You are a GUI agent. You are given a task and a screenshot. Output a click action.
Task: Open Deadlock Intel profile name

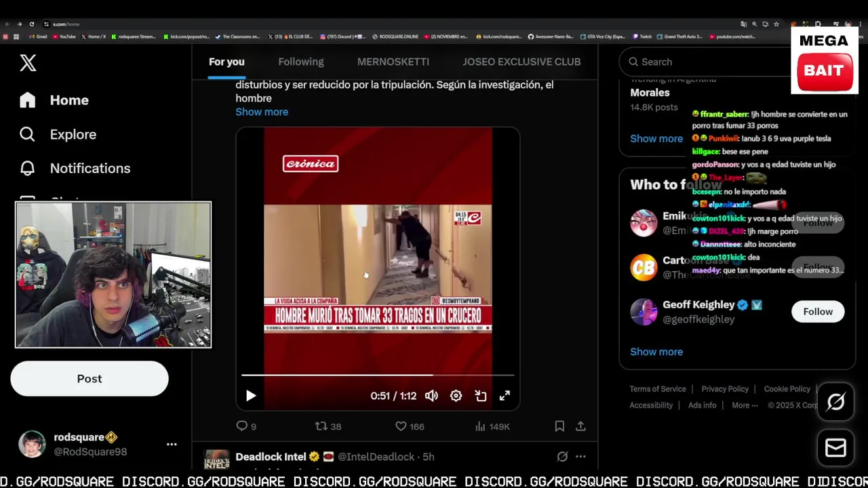pyautogui.click(x=271, y=457)
